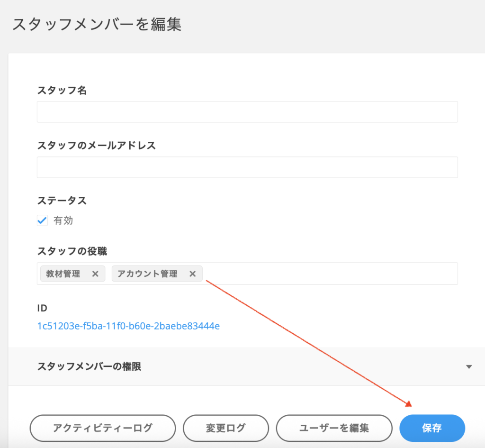Focus the スタッフのメールアドレス text box
This screenshot has height=448, width=485.
tap(247, 167)
